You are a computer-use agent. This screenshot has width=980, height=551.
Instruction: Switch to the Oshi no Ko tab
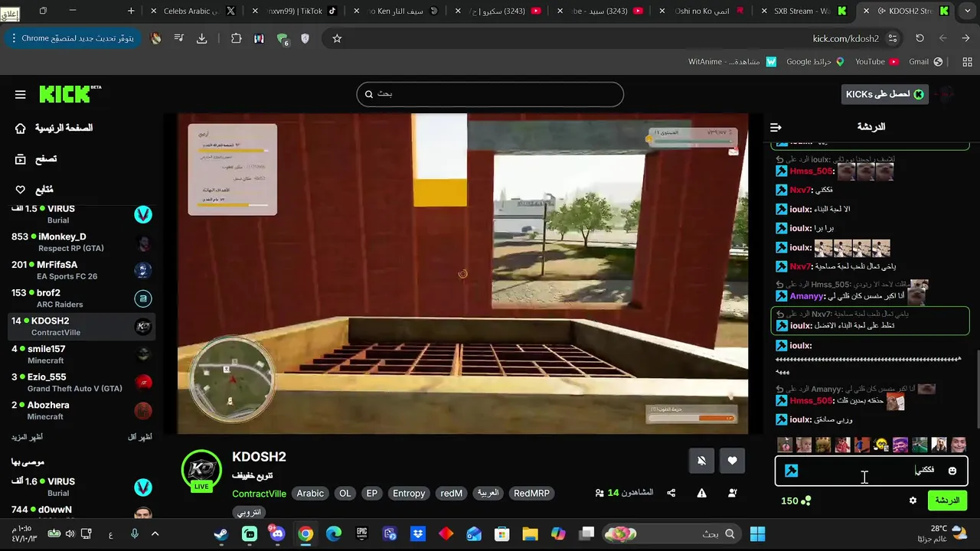coord(702,11)
